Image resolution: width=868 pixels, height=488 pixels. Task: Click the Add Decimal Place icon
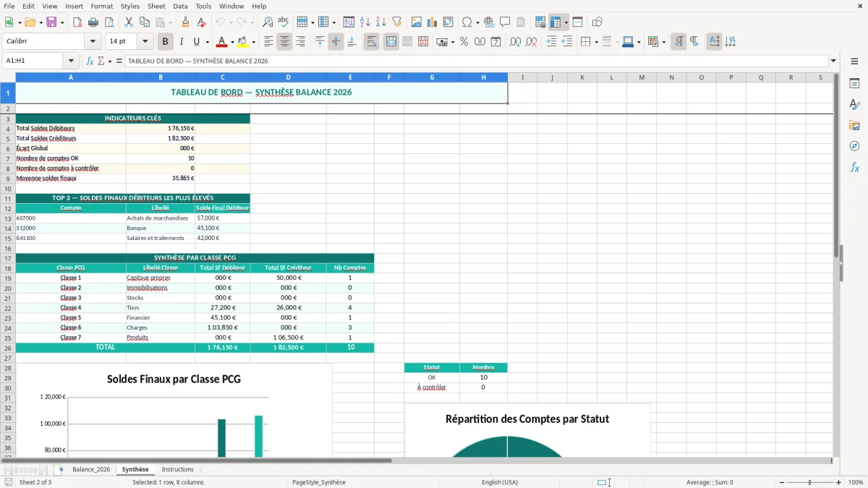coord(515,42)
